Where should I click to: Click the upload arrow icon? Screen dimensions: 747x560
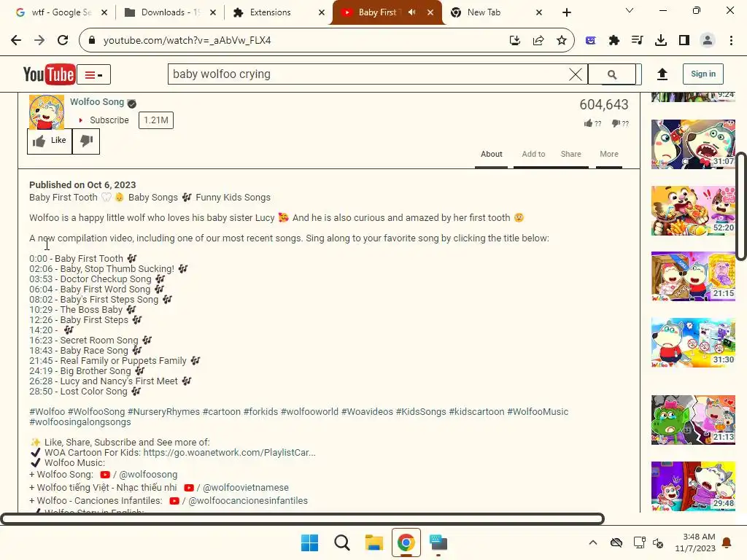coord(662,74)
